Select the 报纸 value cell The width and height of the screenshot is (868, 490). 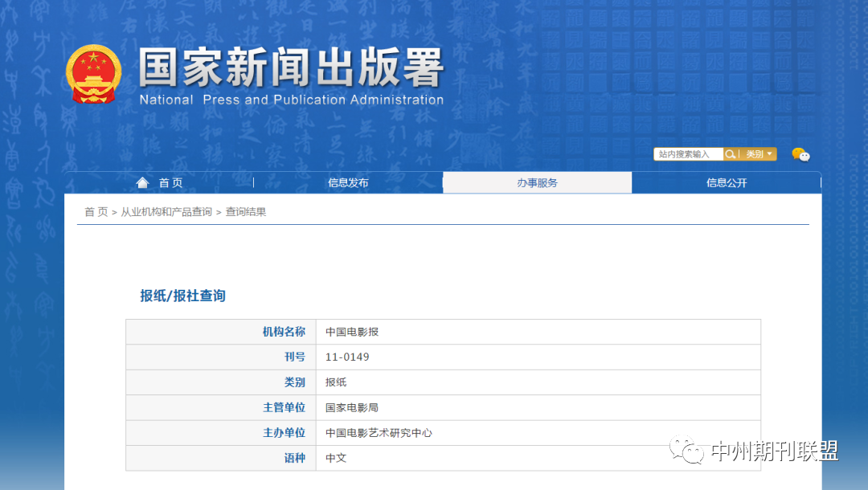click(x=538, y=382)
